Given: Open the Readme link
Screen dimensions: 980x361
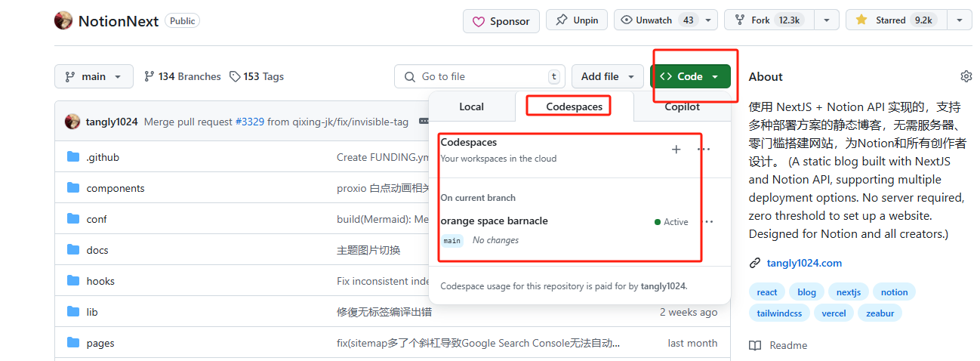Looking at the screenshot, I should click(779, 345).
